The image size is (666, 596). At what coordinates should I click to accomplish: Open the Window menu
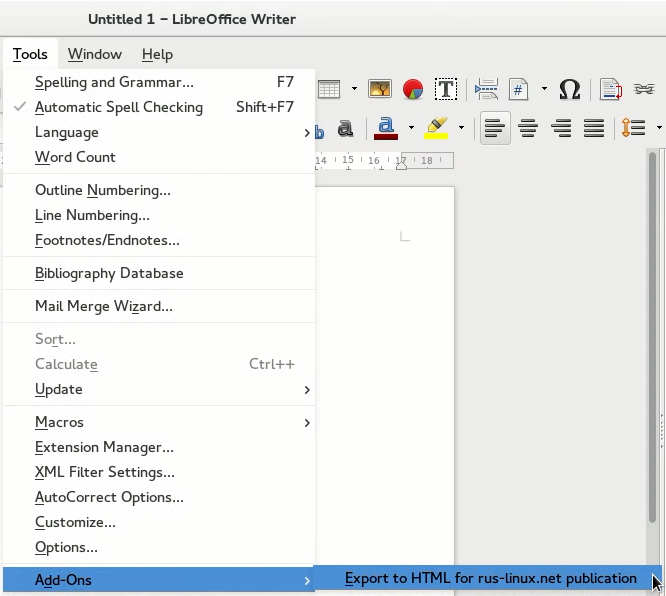[x=95, y=54]
